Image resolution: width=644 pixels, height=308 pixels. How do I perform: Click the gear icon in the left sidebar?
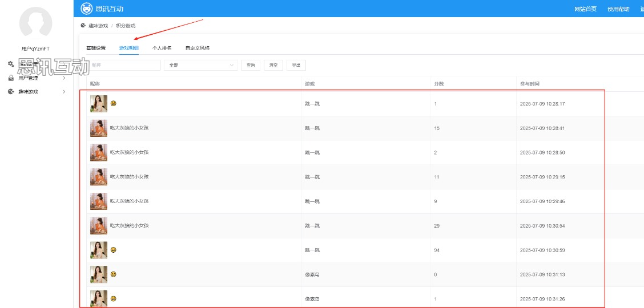(x=11, y=63)
